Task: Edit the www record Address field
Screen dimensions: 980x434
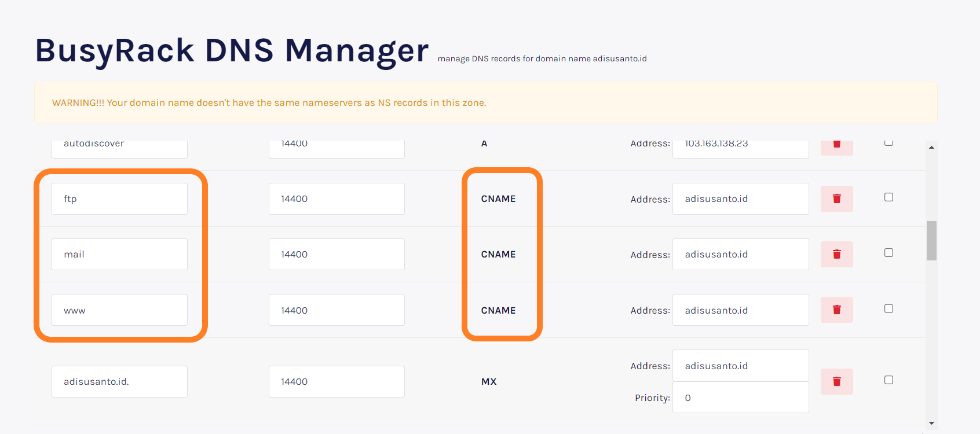Action: coord(740,310)
